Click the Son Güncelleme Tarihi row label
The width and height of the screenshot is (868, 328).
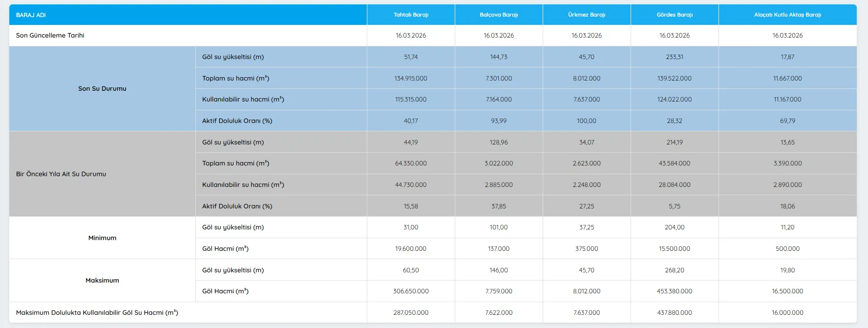pos(50,36)
